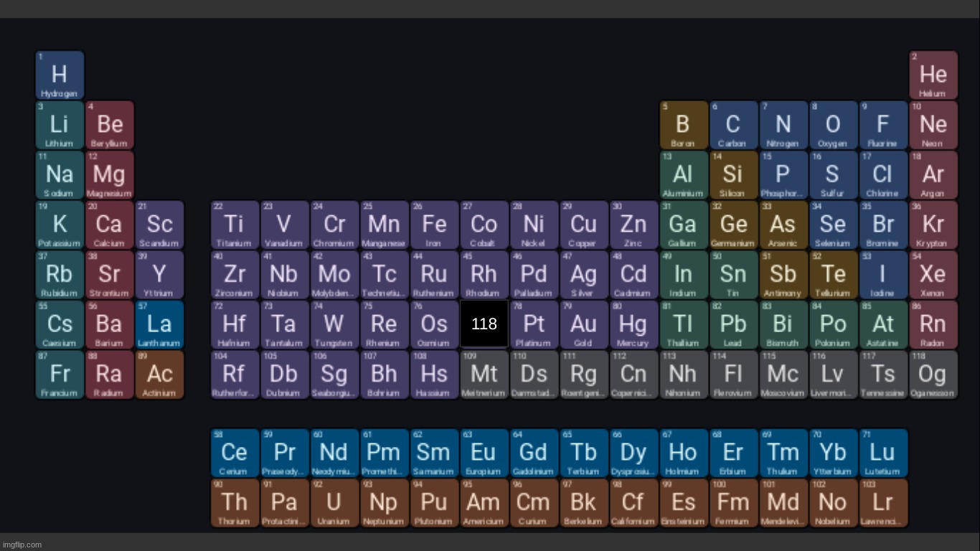Click the Phosphorus (P) tile

(x=783, y=174)
